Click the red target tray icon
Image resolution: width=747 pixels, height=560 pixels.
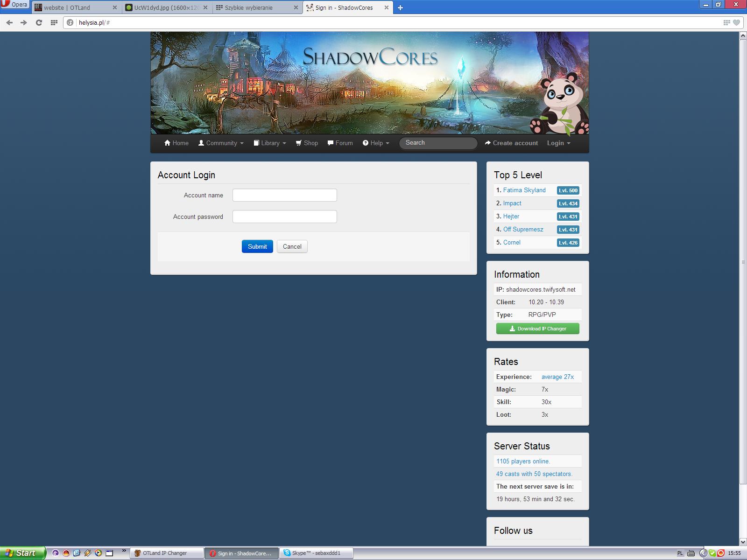coord(720,553)
